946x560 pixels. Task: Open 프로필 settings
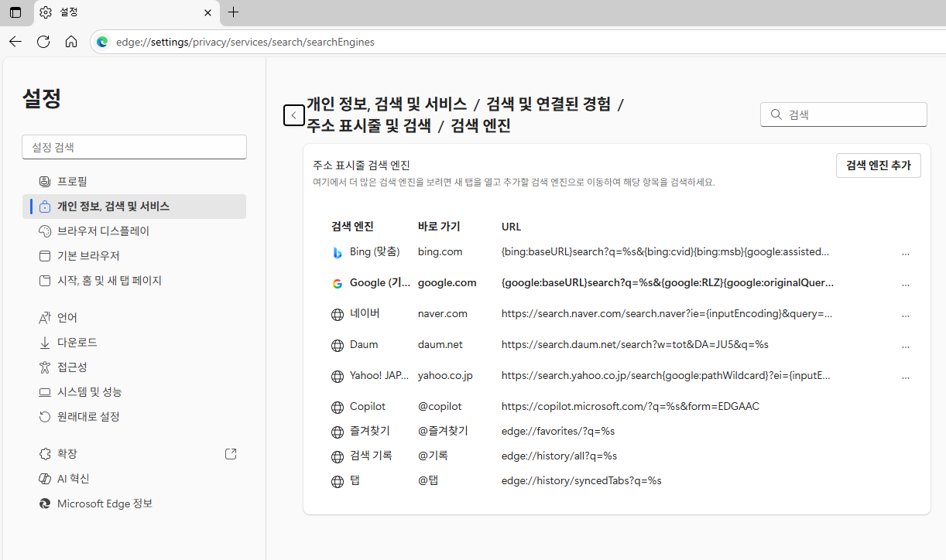(135, 181)
